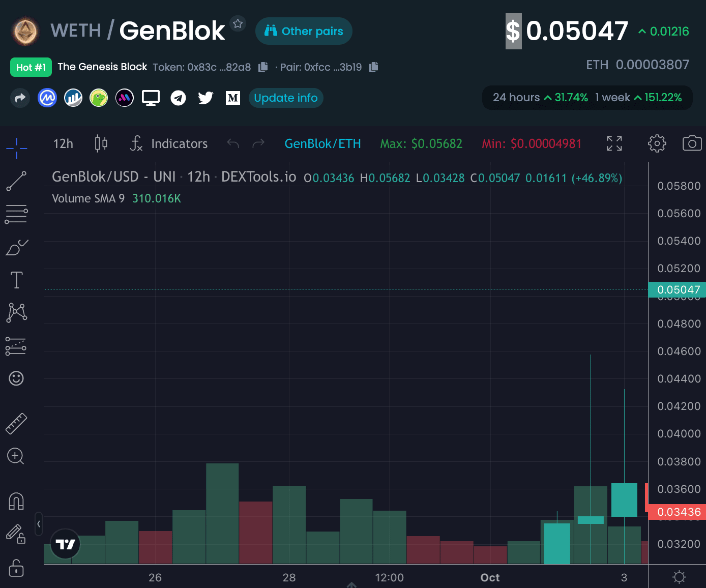Click the ETH 0.00003807 price
Image resolution: width=706 pixels, height=588 pixels.
point(637,65)
